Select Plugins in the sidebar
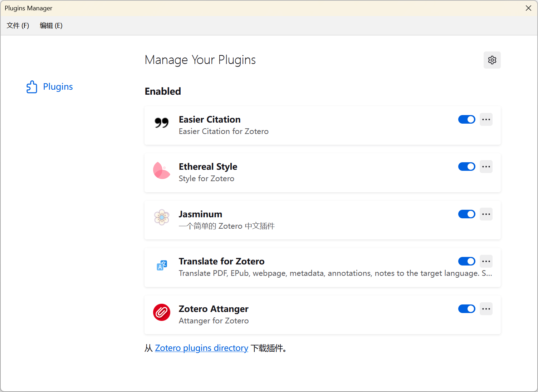The width and height of the screenshot is (538, 392). point(58,87)
